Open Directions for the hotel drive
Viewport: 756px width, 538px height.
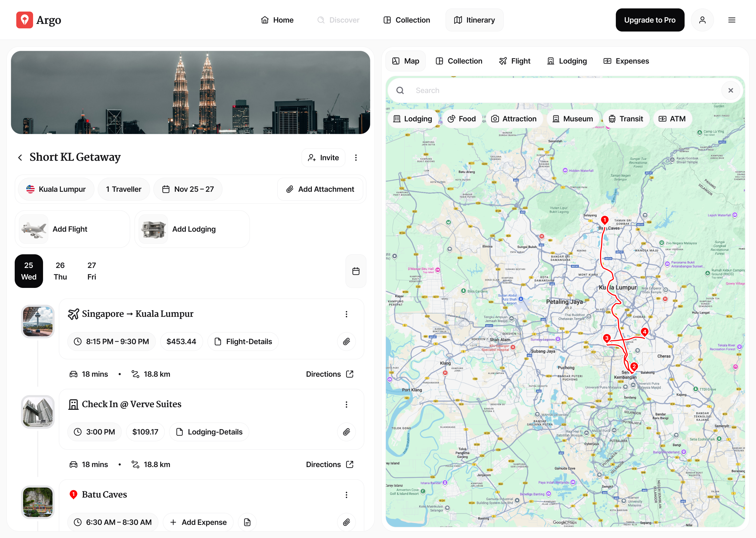point(330,464)
